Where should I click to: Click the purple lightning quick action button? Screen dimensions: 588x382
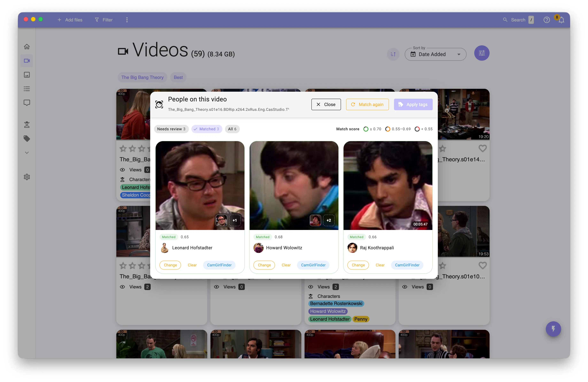pos(553,329)
